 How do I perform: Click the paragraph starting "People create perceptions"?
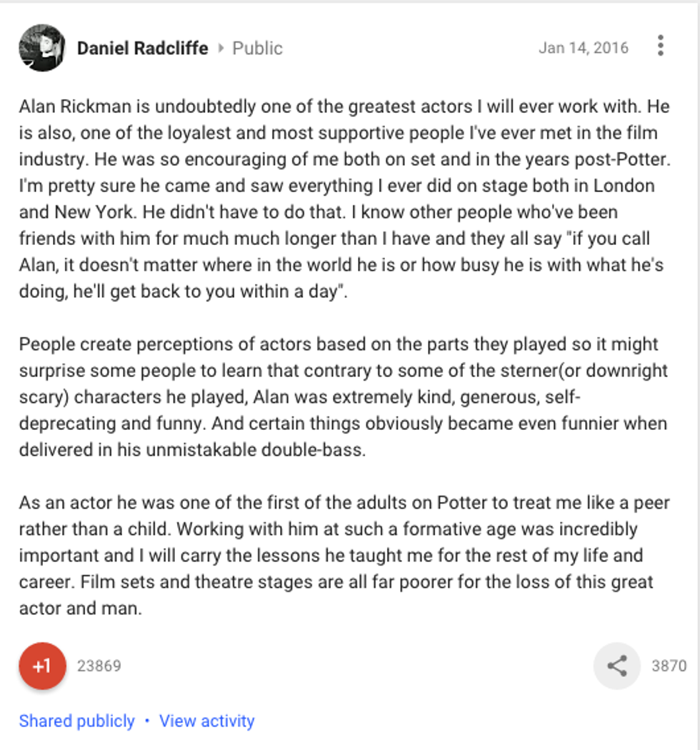(x=343, y=396)
